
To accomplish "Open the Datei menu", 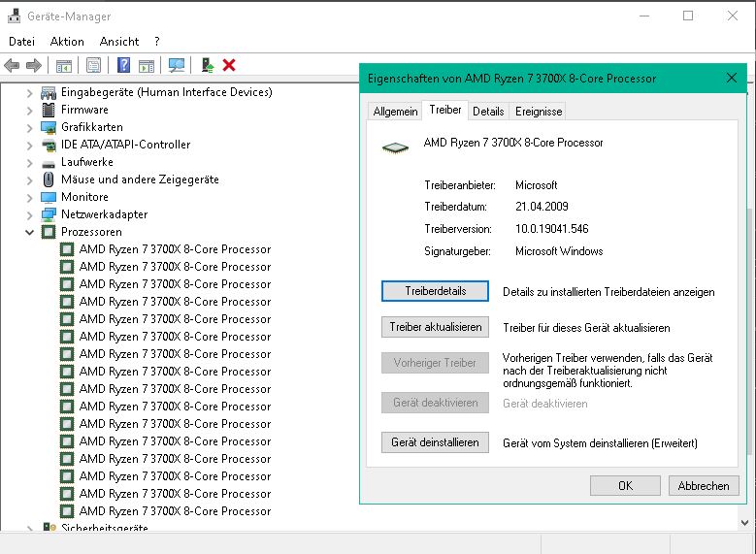I will [x=21, y=42].
